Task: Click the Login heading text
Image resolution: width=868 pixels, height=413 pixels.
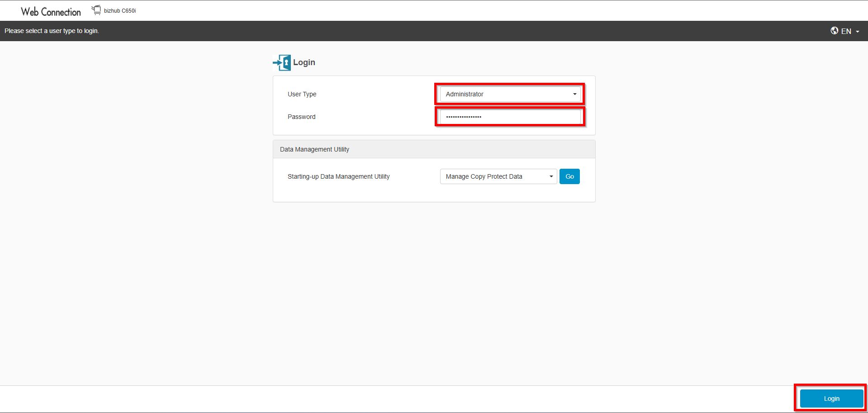Action: [x=304, y=62]
